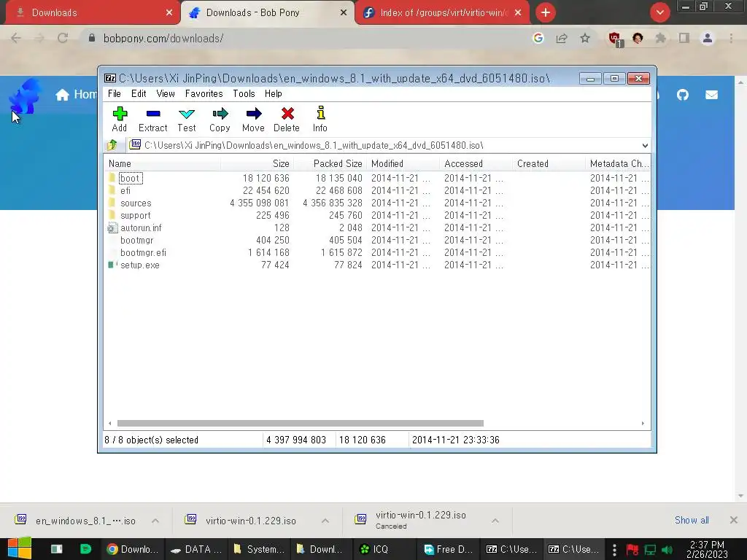Click the browser address bar URL

click(163, 38)
